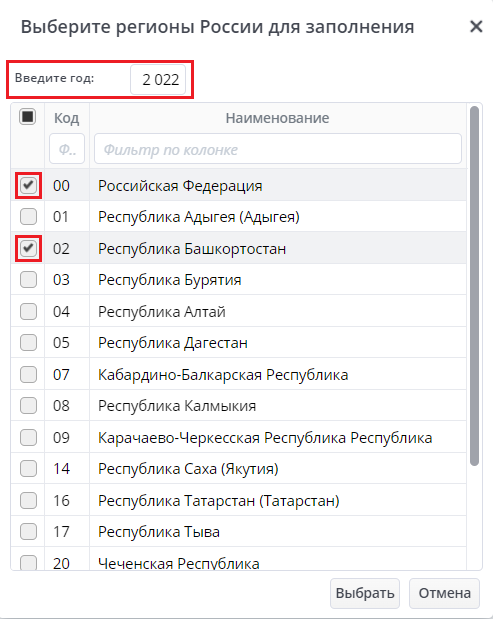
Task: Click the Наименование column filter field
Action: (x=277, y=149)
